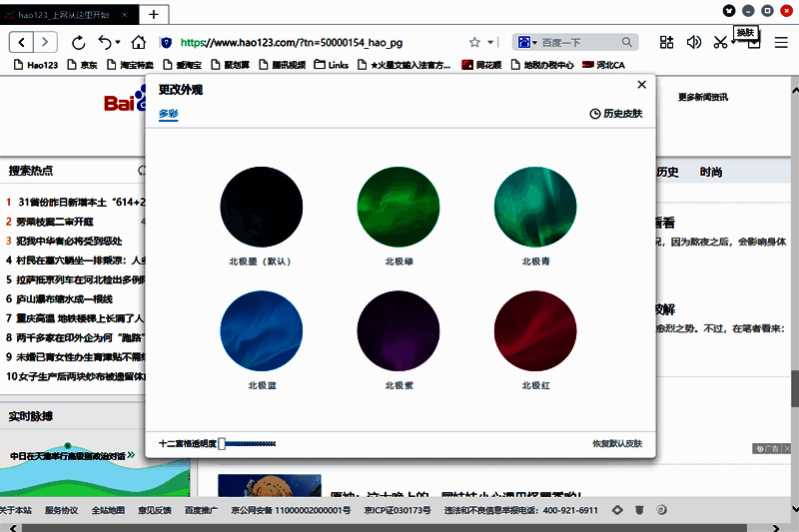Bookmark this page with the star icon
Viewport: 799px width, 532px height.
click(x=475, y=42)
